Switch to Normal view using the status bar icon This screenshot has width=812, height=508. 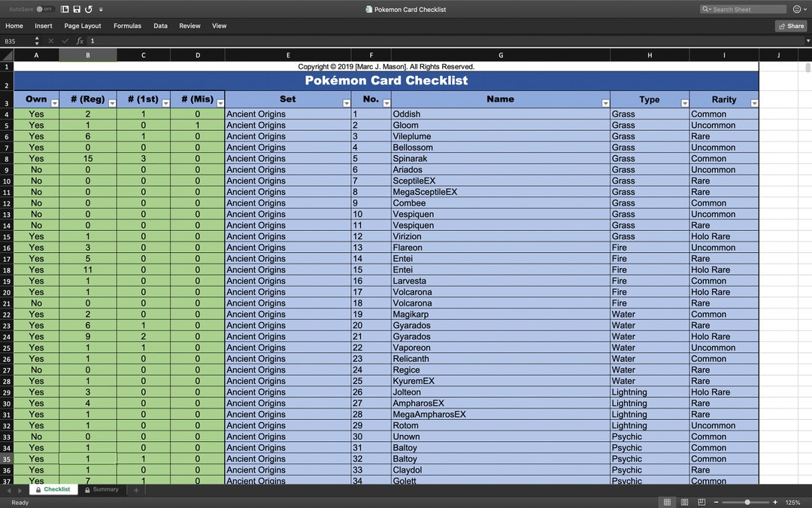pyautogui.click(x=668, y=502)
